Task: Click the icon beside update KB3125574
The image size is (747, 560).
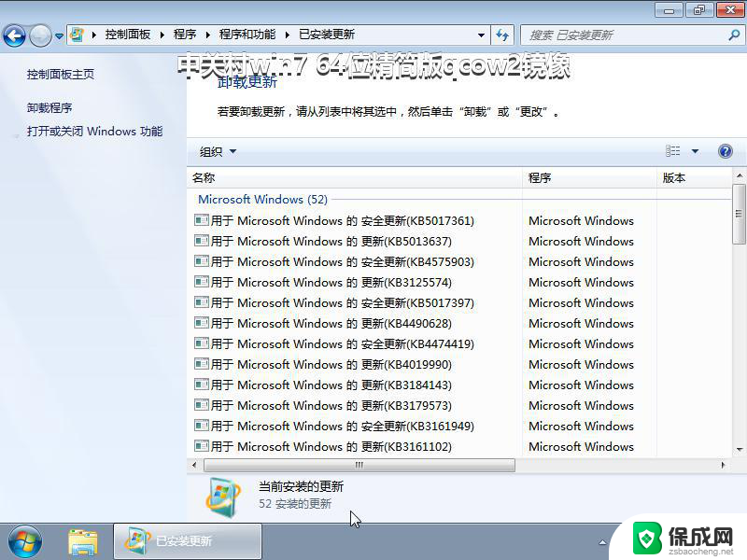Action: (202, 282)
